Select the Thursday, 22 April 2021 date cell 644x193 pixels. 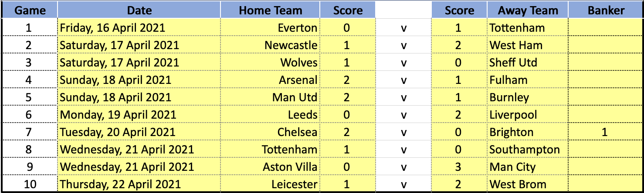click(139, 185)
